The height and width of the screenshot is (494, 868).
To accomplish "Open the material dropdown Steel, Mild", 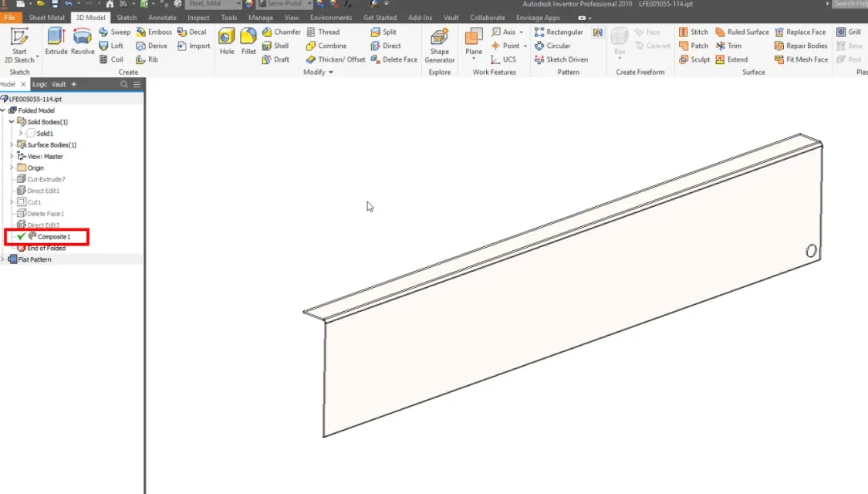I will click(x=214, y=4).
